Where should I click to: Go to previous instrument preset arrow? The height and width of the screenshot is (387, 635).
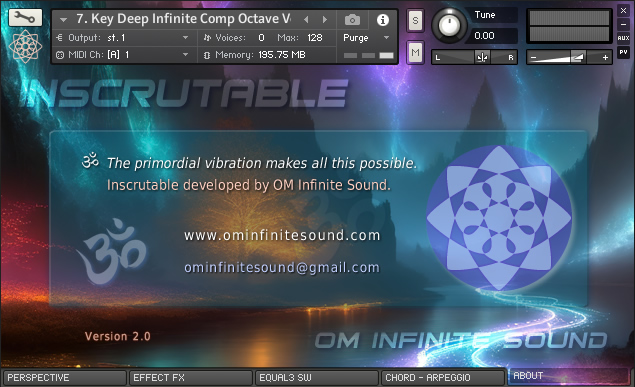pyautogui.click(x=306, y=19)
